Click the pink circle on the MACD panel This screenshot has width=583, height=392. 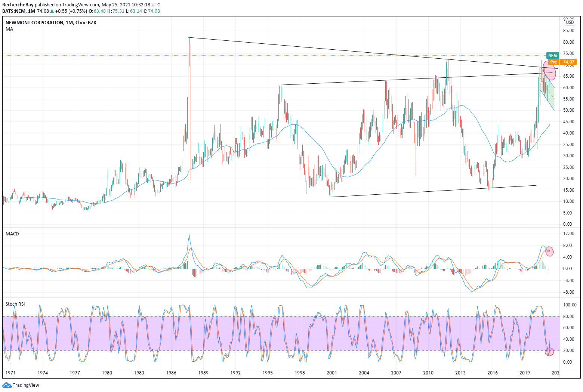pos(549,251)
